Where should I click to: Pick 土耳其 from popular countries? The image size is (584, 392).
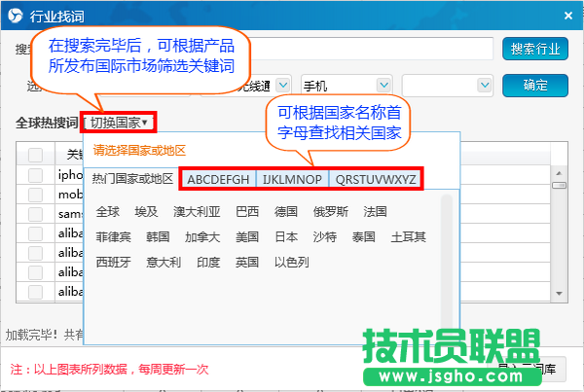(408, 236)
